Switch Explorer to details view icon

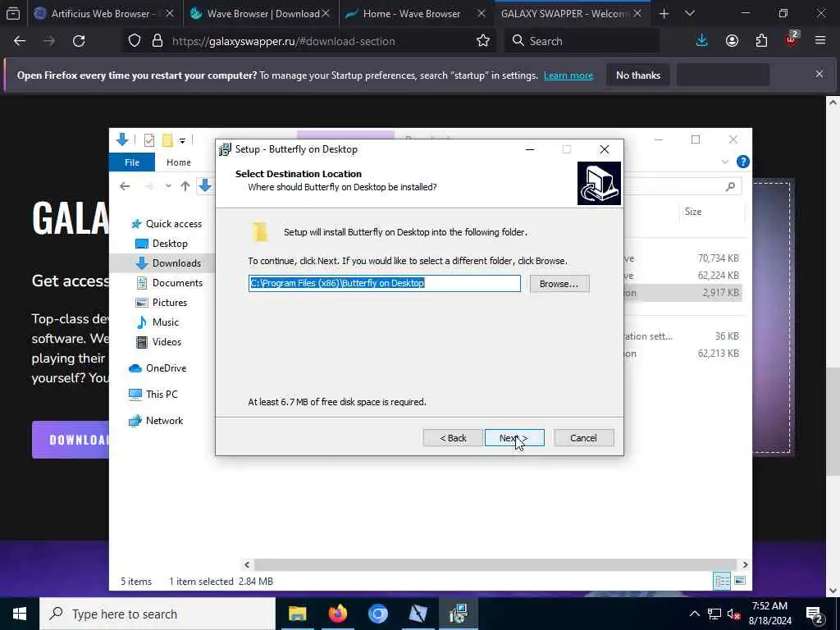pos(722,581)
